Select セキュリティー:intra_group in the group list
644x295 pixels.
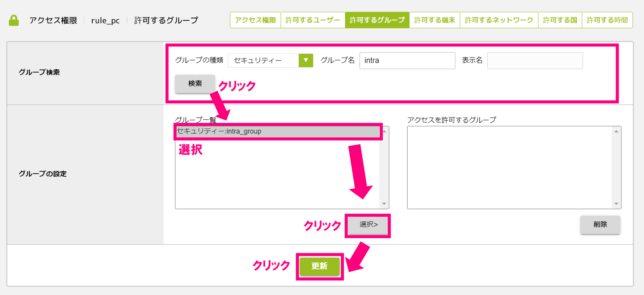tap(278, 131)
